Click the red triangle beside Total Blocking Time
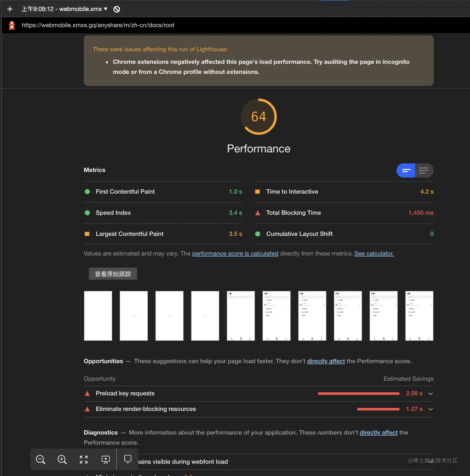470x476 pixels. [258, 213]
